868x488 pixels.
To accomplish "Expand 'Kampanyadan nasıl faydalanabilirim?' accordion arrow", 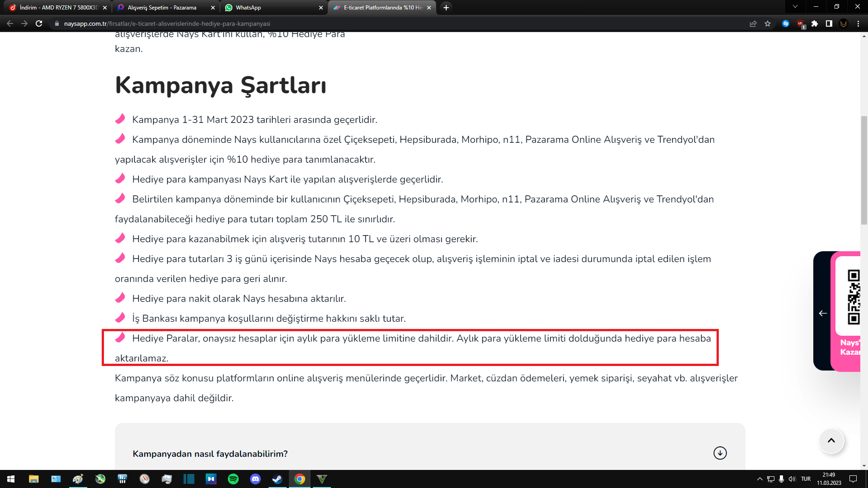I will pos(720,453).
